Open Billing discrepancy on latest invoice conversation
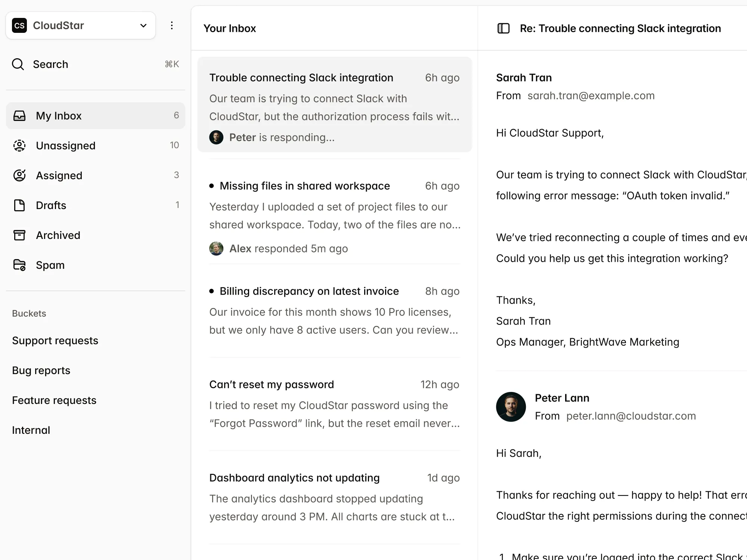The height and width of the screenshot is (560, 747). click(335, 311)
